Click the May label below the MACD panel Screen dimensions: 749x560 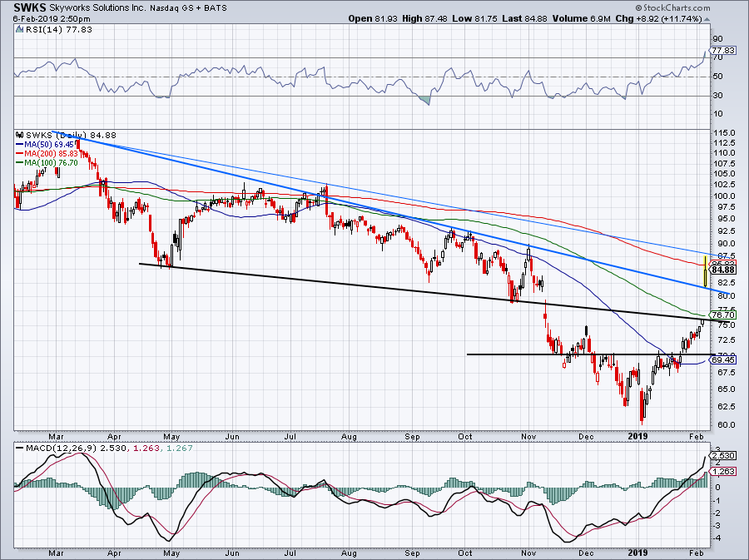tap(171, 553)
